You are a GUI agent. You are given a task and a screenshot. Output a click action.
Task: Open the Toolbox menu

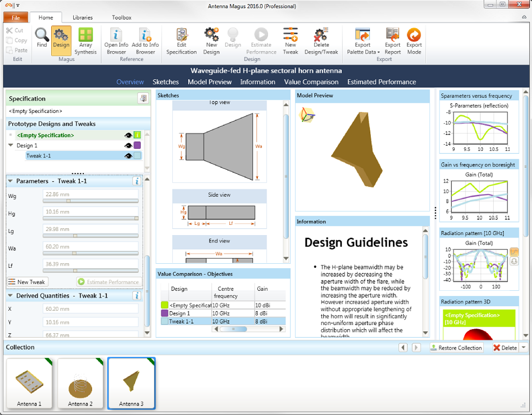[x=121, y=17]
